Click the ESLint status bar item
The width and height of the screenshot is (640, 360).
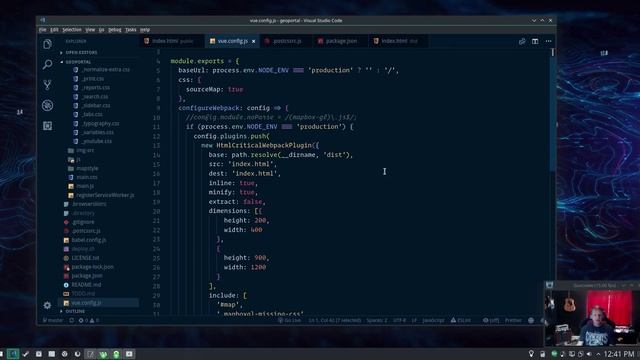(461, 320)
